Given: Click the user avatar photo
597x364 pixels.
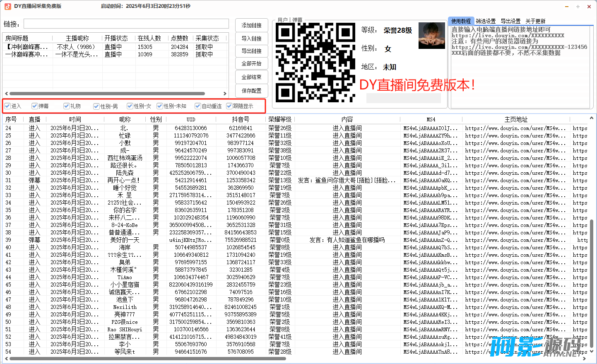Looking at the screenshot, I should pyautogui.click(x=432, y=36).
